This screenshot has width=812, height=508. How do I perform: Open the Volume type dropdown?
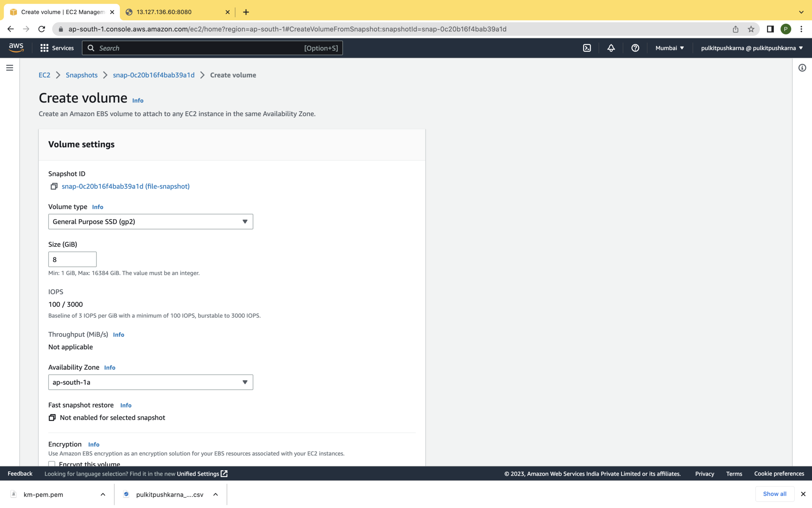pos(150,222)
